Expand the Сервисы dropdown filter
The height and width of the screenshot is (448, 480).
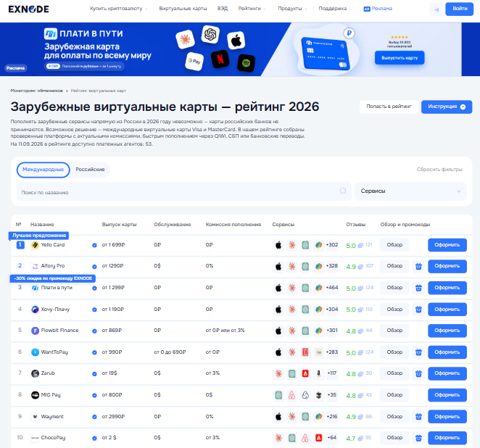(410, 191)
